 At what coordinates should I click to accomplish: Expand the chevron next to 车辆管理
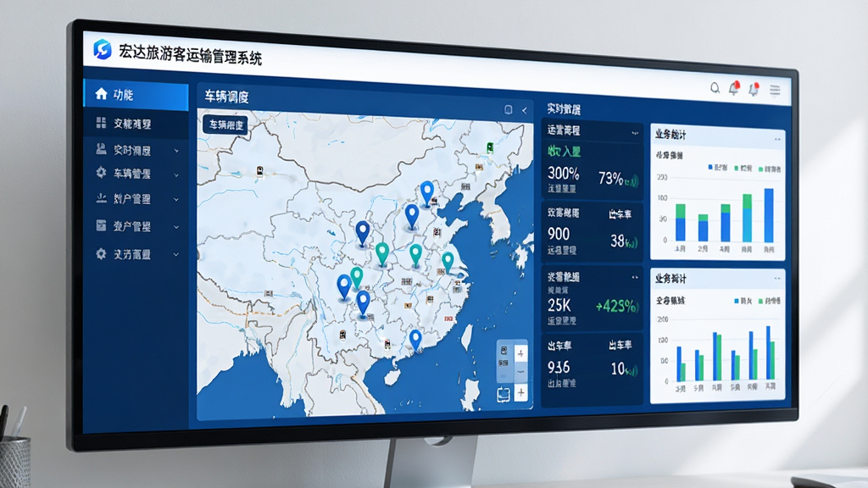pos(176,175)
